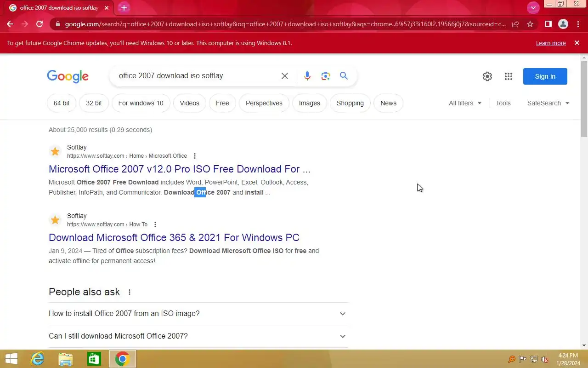Select the 32 bit filter chip
The image size is (588, 368).
coord(94,103)
